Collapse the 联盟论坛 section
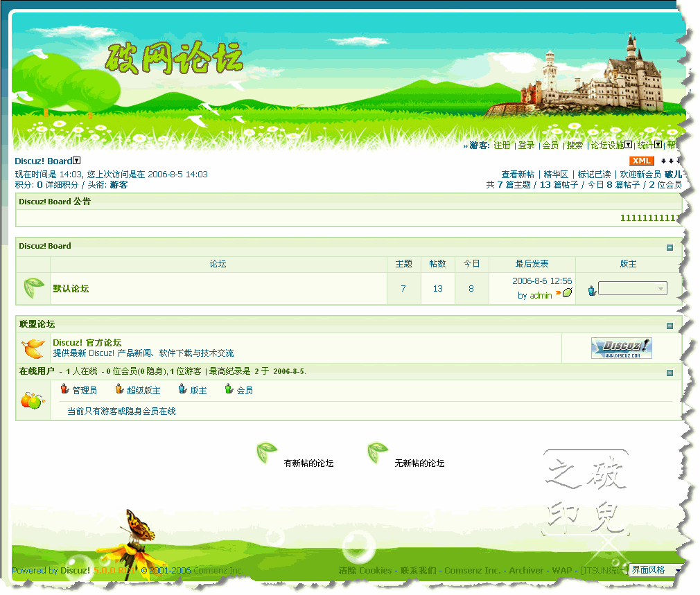 670,326
